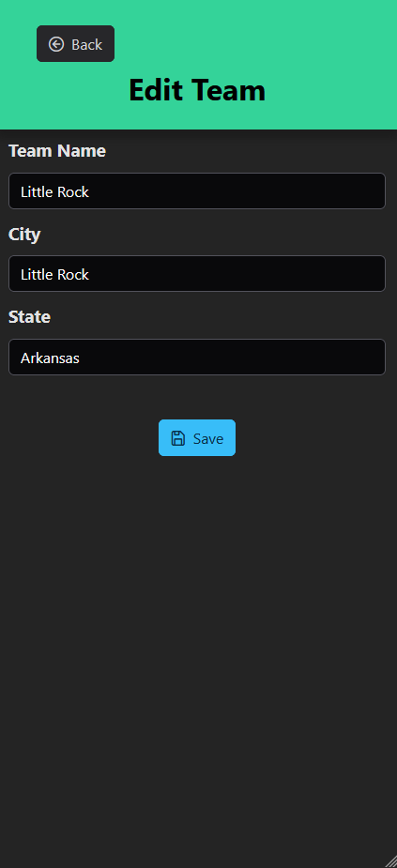Click the Little Rock text under Team Name
This screenshot has height=868, width=397.
click(x=54, y=191)
